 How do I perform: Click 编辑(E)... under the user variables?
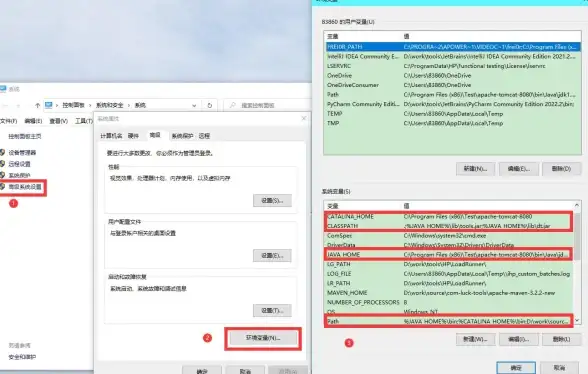519,169
